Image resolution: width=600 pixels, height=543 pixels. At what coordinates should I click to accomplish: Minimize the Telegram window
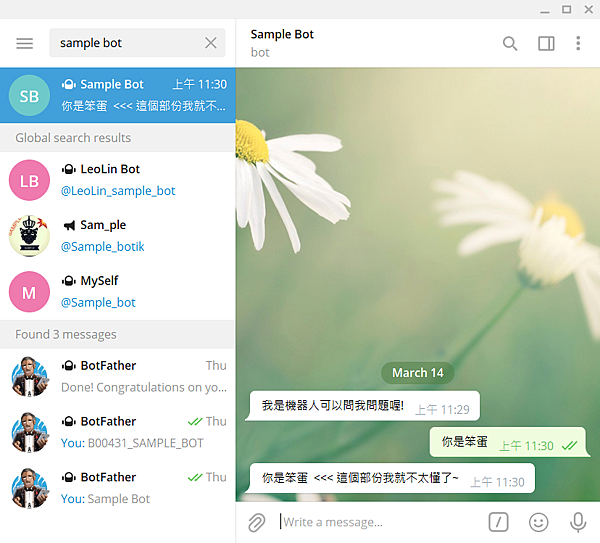coord(545,10)
